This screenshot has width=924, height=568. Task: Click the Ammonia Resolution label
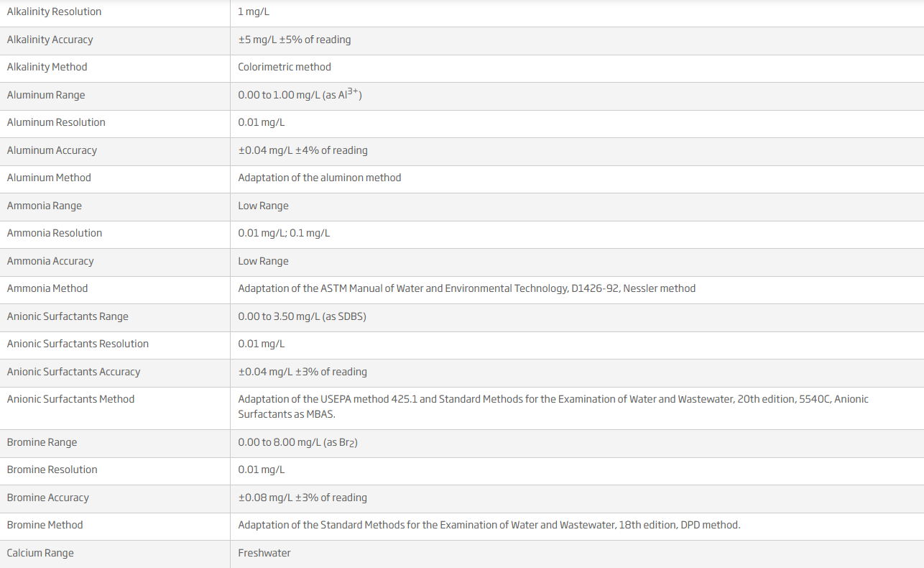tap(55, 233)
